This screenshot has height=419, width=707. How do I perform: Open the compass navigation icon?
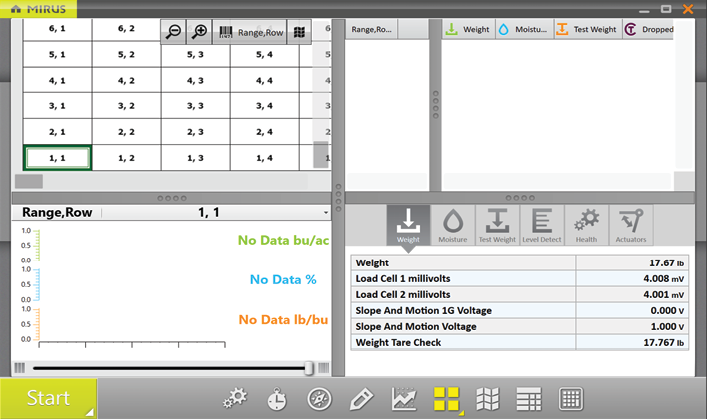[319, 398]
